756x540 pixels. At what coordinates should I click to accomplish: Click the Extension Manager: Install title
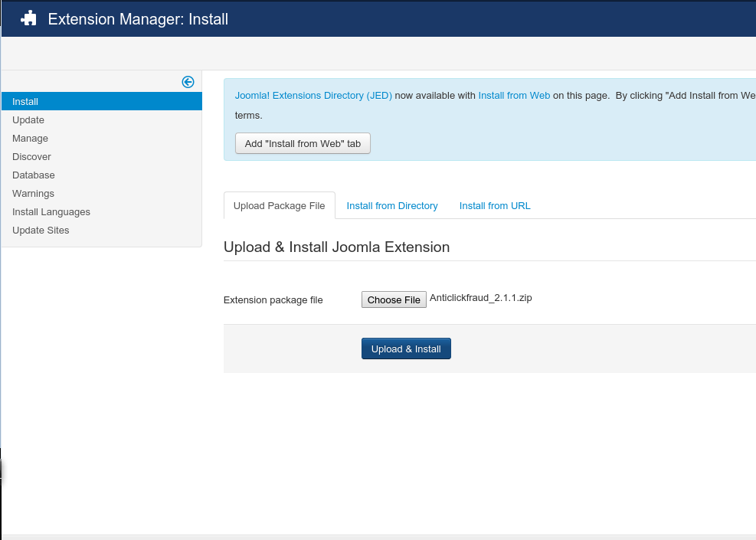click(x=138, y=18)
